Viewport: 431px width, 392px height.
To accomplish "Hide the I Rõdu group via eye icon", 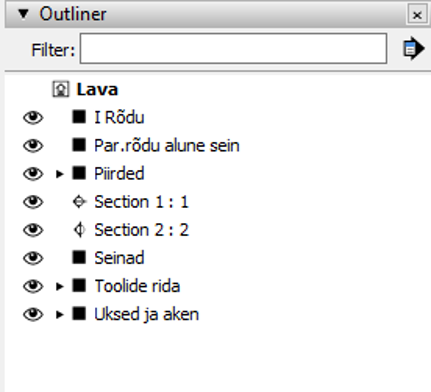I will 33,118.
